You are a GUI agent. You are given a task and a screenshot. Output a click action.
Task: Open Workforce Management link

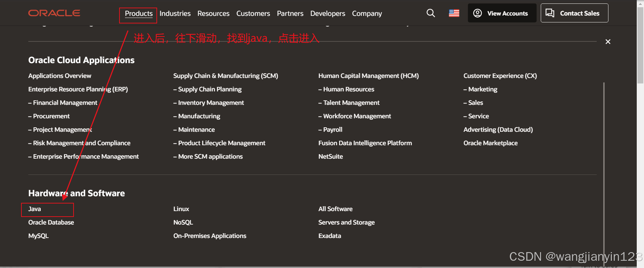point(355,116)
